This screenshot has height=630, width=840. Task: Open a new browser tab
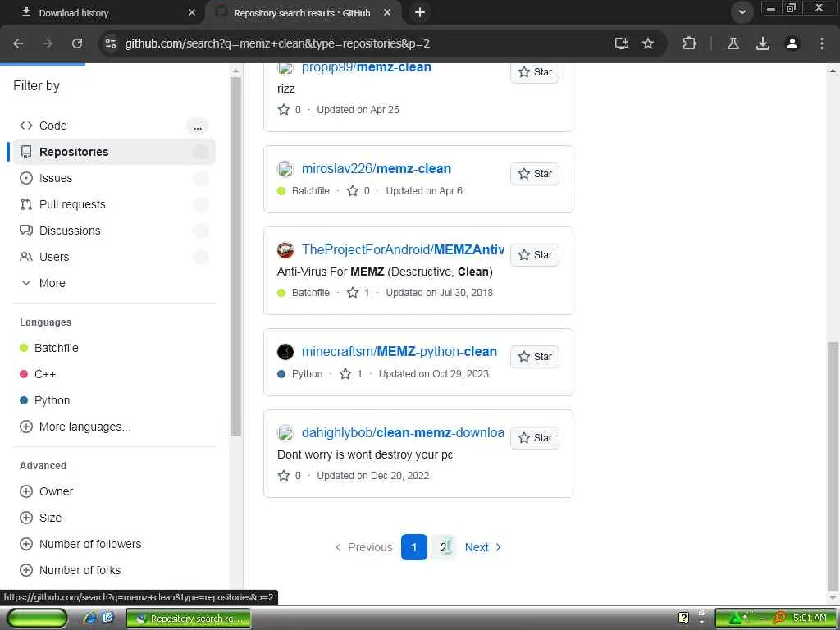pyautogui.click(x=420, y=12)
